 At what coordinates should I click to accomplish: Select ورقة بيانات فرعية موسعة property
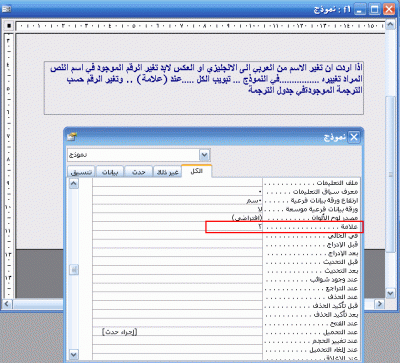coord(312,209)
